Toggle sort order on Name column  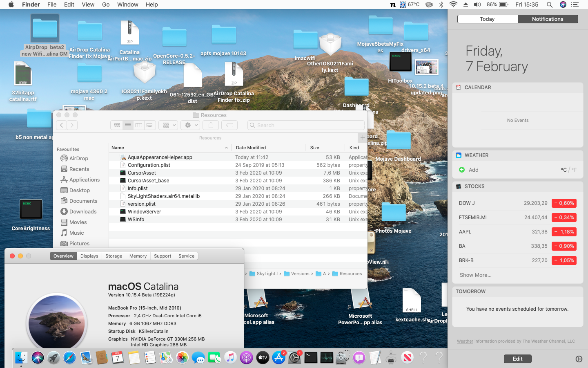(x=170, y=148)
